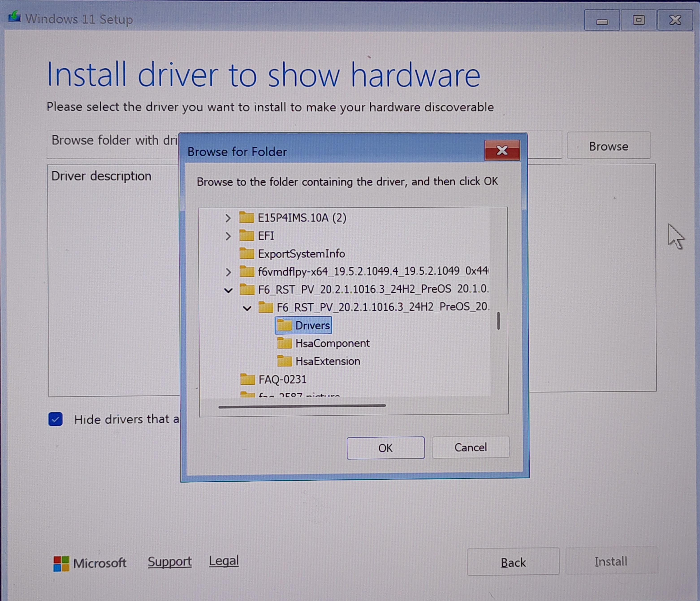Select the EFI folder name
The image size is (700, 601).
(266, 236)
